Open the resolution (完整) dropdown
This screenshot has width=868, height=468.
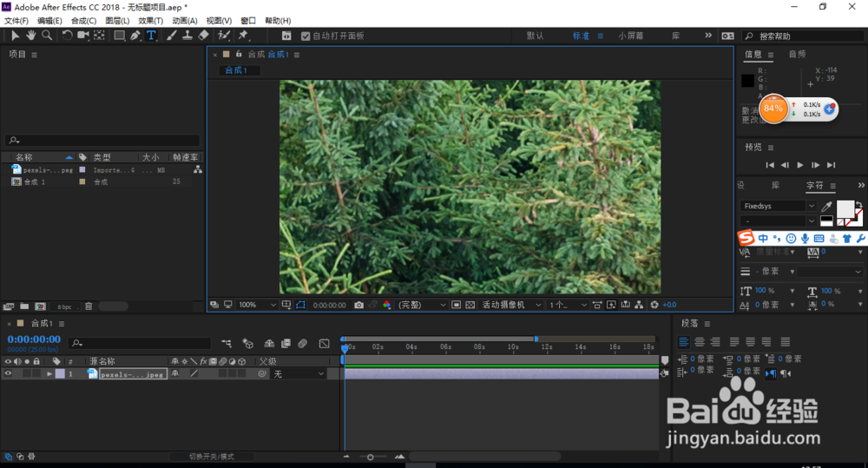[422, 305]
